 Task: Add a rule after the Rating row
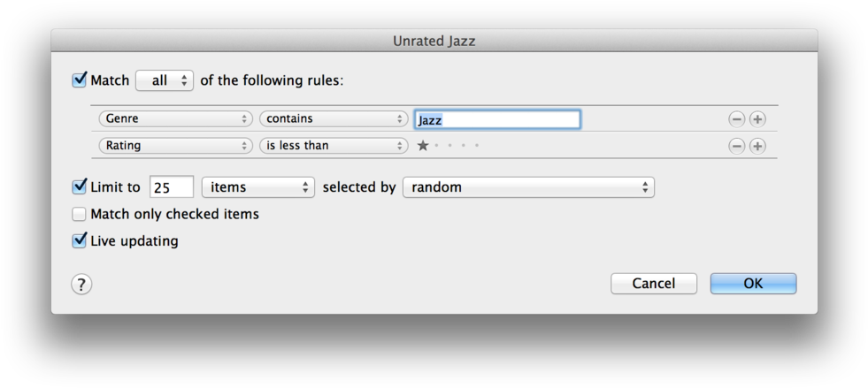pos(757,146)
